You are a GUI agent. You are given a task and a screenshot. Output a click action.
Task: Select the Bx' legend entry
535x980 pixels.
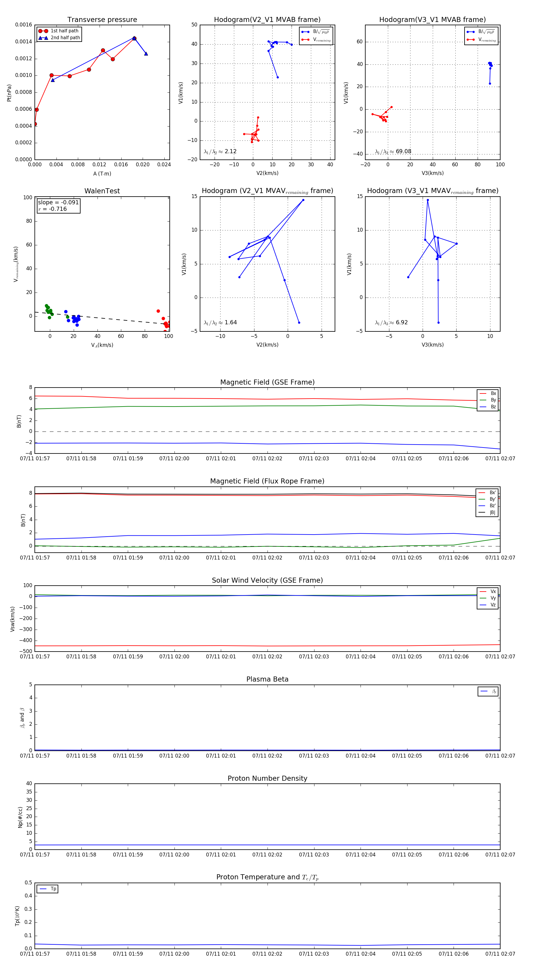click(487, 492)
